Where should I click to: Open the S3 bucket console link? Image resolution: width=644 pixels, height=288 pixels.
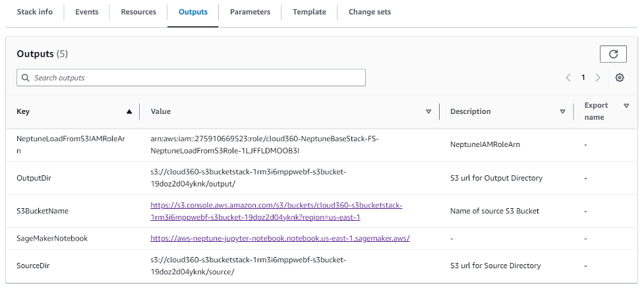click(x=276, y=211)
